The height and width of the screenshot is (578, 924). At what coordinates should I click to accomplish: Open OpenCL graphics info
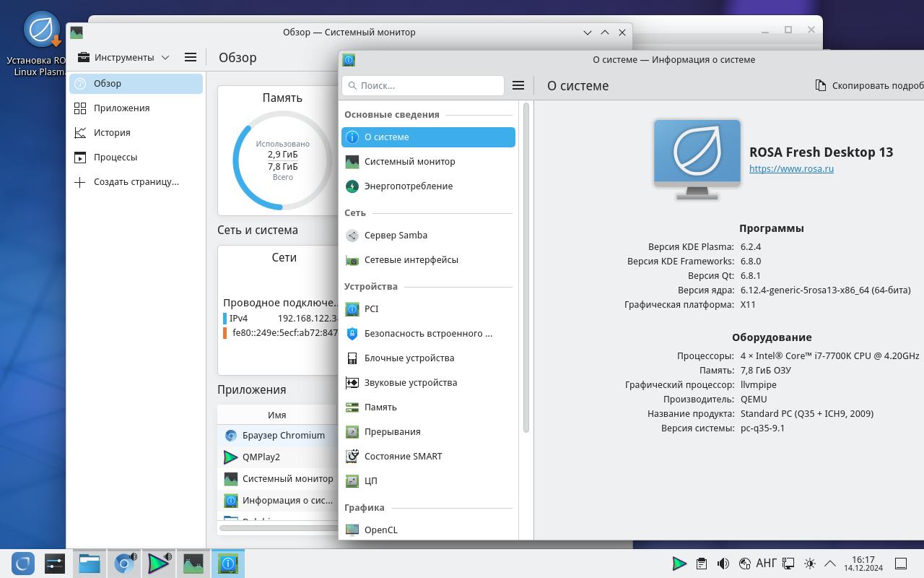380,530
